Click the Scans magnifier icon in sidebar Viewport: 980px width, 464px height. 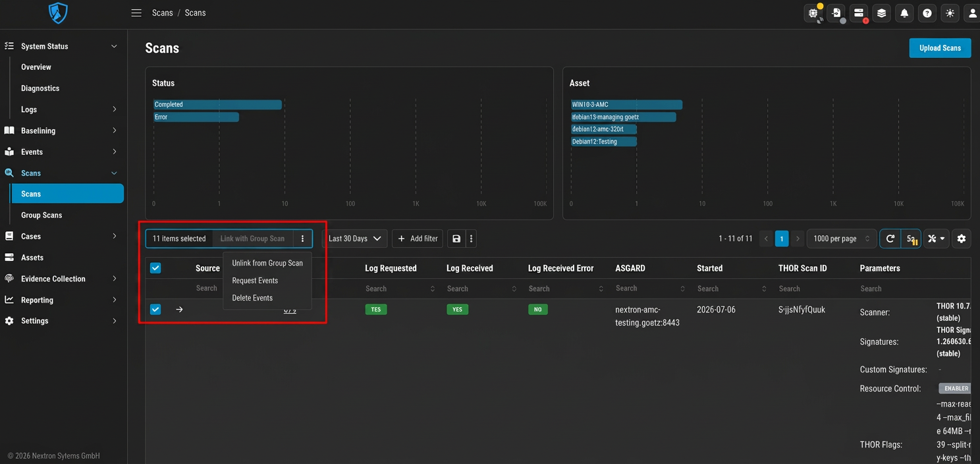9,173
